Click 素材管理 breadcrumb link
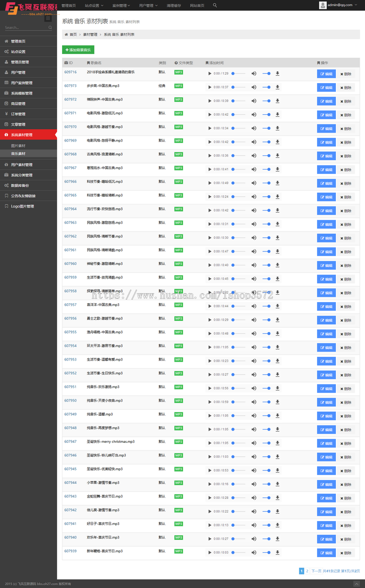 (x=90, y=34)
